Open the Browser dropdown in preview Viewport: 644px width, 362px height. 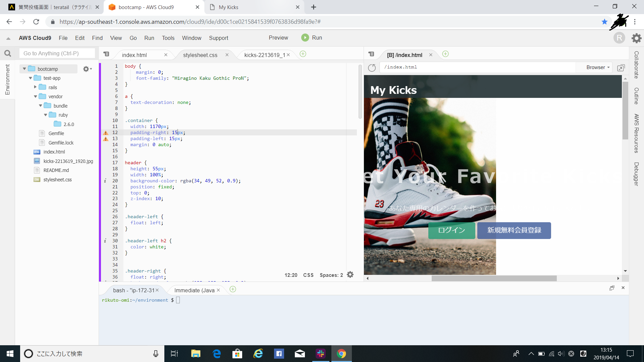pyautogui.click(x=598, y=67)
